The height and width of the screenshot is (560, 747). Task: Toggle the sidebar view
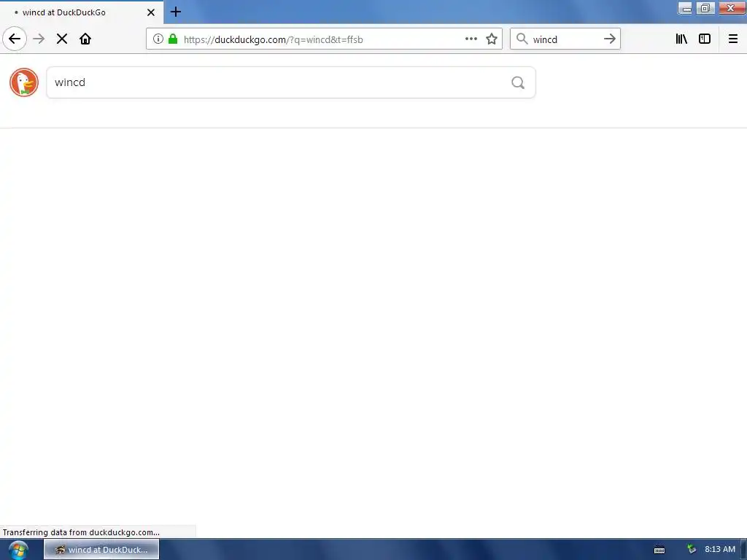click(x=705, y=39)
